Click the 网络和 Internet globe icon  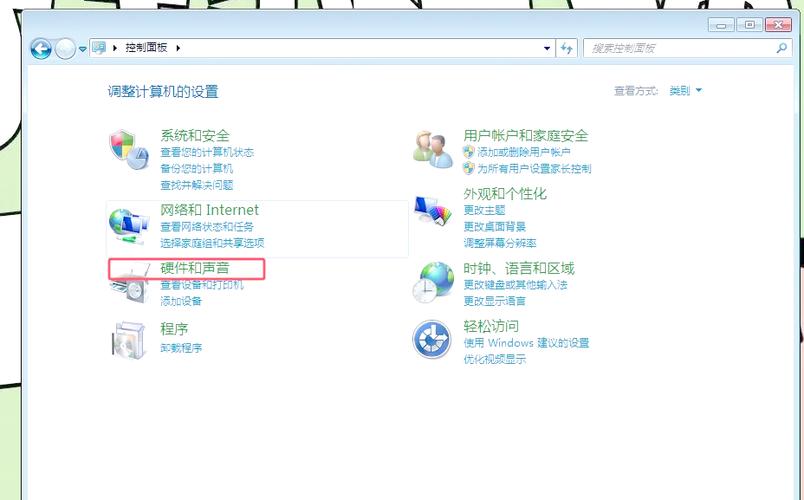point(127,226)
